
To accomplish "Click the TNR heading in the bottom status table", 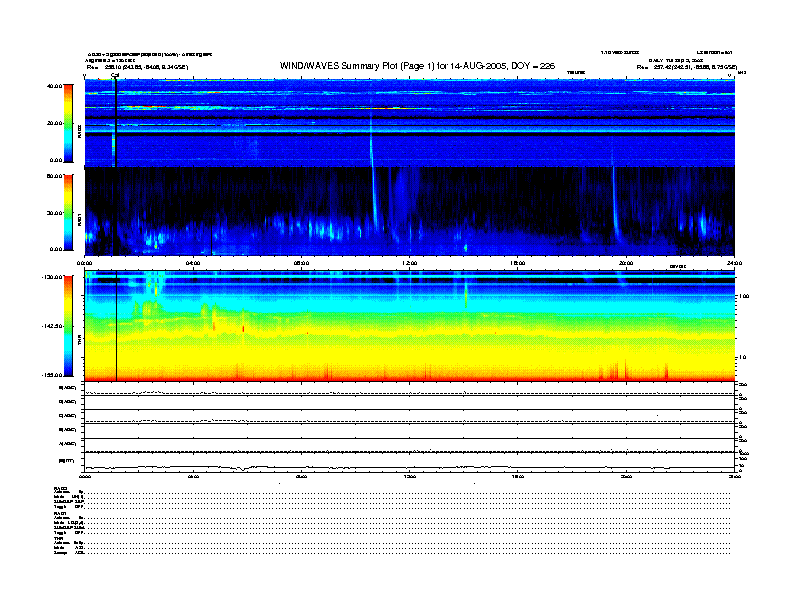I will click(x=58, y=538).
